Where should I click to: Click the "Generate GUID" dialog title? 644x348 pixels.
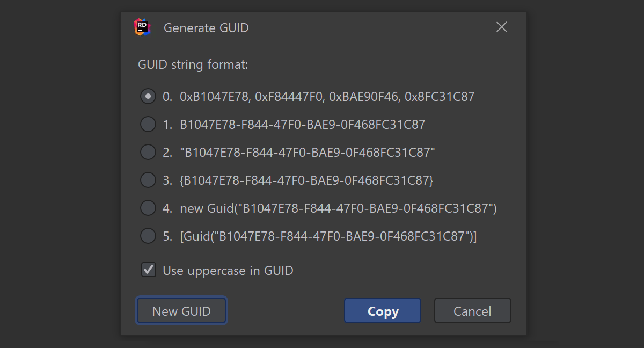[206, 28]
